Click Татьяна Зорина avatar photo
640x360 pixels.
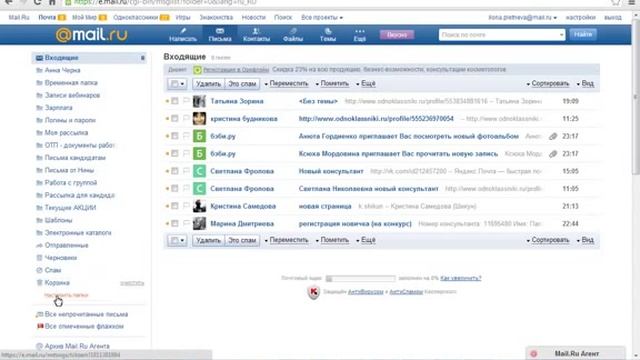point(199,101)
